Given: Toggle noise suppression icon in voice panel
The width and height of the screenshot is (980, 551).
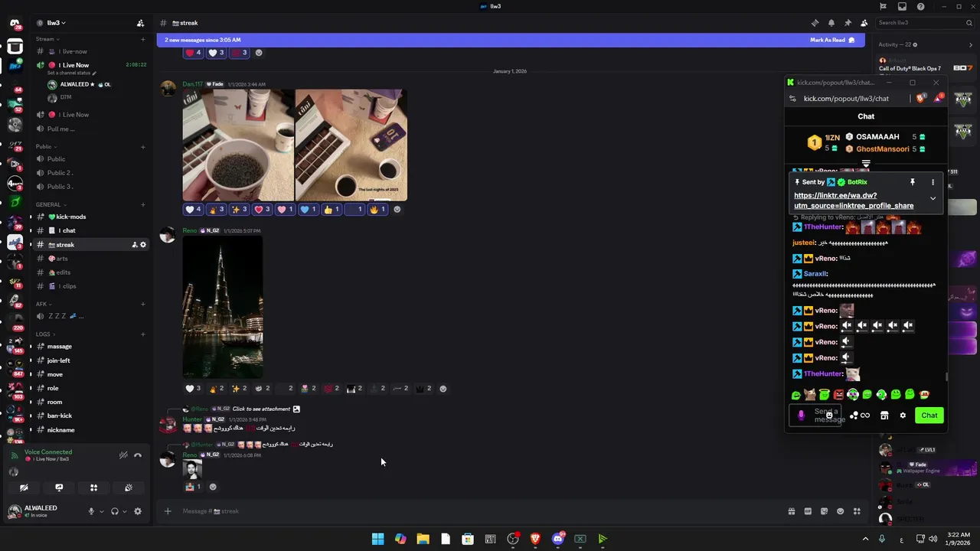Looking at the screenshot, I should click(x=123, y=455).
